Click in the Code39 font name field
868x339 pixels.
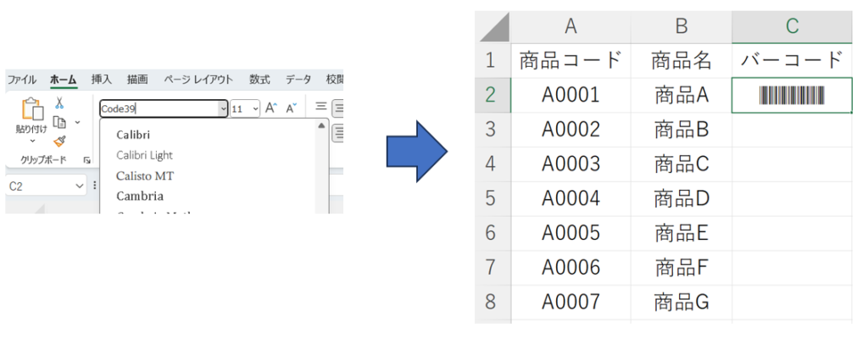coord(157,108)
